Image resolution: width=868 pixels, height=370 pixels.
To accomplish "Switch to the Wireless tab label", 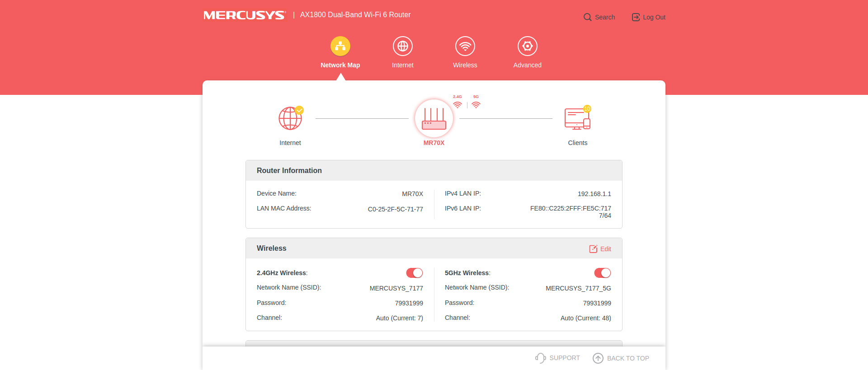I will [465, 65].
